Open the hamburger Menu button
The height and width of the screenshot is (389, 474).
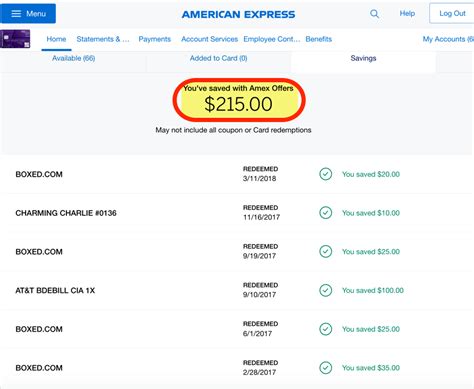[x=28, y=14]
